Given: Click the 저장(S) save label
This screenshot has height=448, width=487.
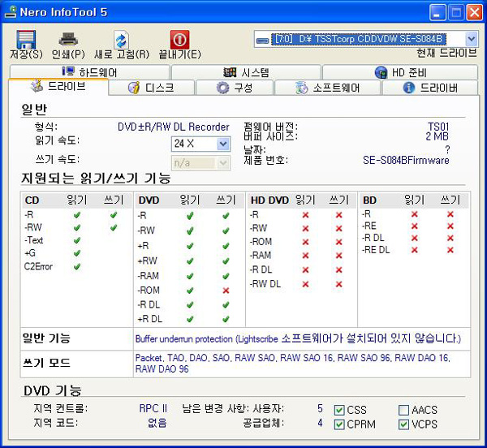Looking at the screenshot, I should 26,54.
